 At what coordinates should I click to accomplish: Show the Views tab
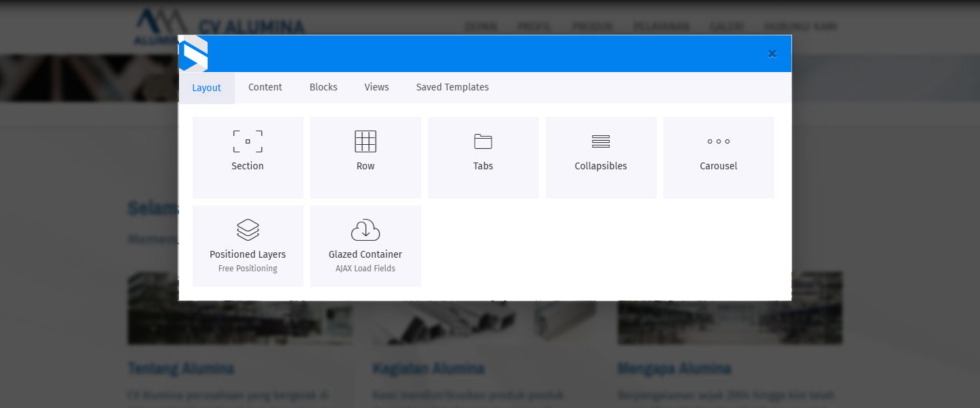point(376,87)
